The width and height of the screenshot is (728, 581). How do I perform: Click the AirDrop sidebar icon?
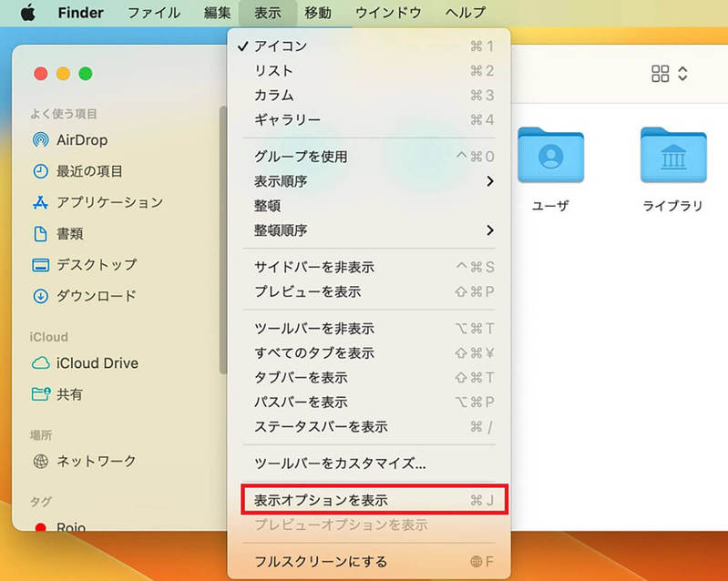pos(40,139)
